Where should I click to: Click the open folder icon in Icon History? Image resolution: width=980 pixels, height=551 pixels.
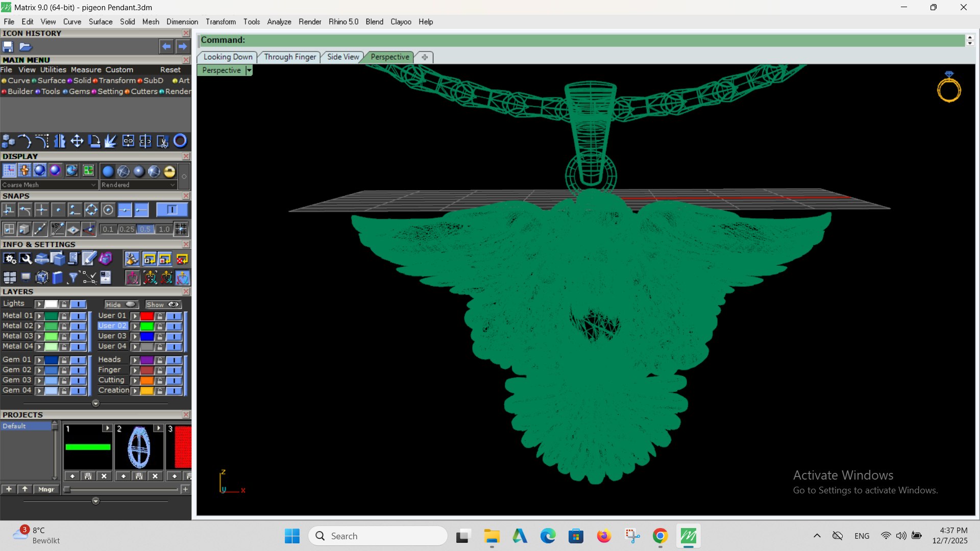click(26, 46)
